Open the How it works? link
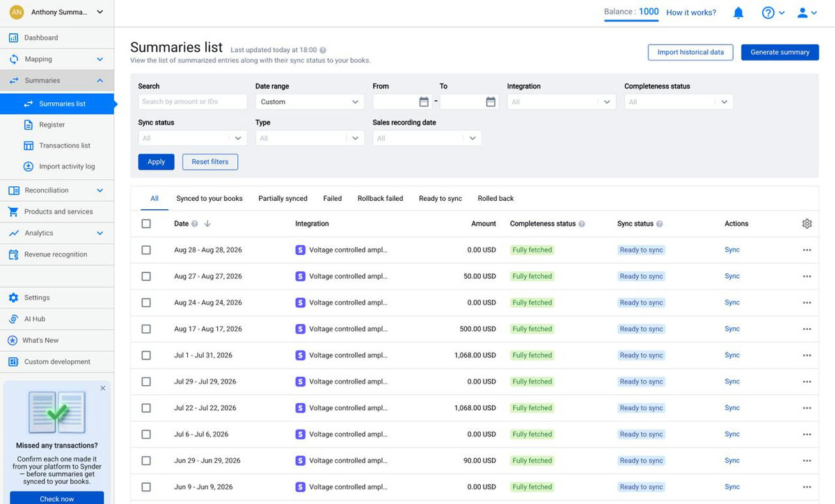The image size is (835, 504). 691,13
